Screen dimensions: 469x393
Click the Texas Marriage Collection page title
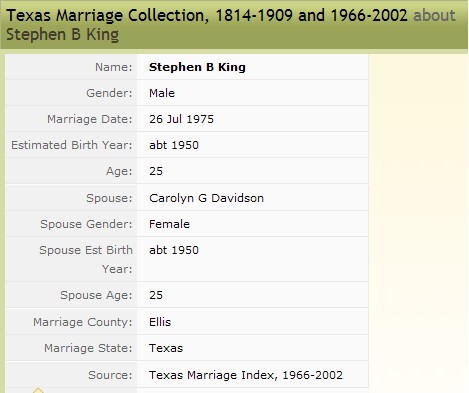[x=207, y=15]
